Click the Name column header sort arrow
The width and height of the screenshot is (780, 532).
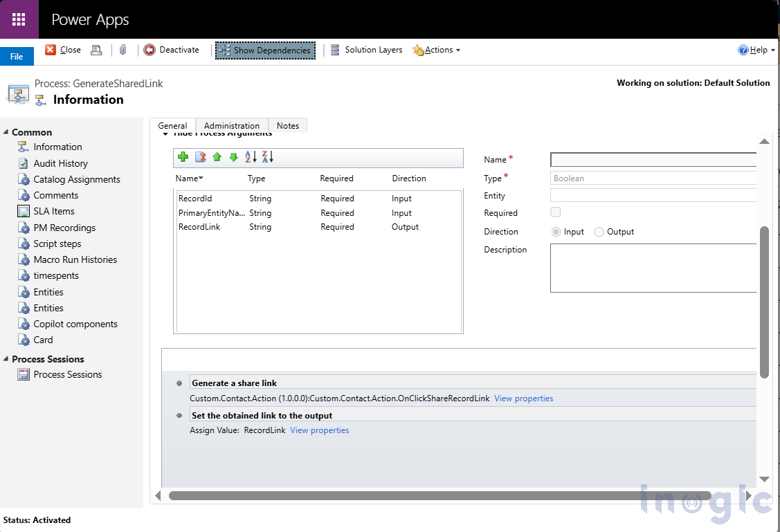pyautogui.click(x=201, y=178)
